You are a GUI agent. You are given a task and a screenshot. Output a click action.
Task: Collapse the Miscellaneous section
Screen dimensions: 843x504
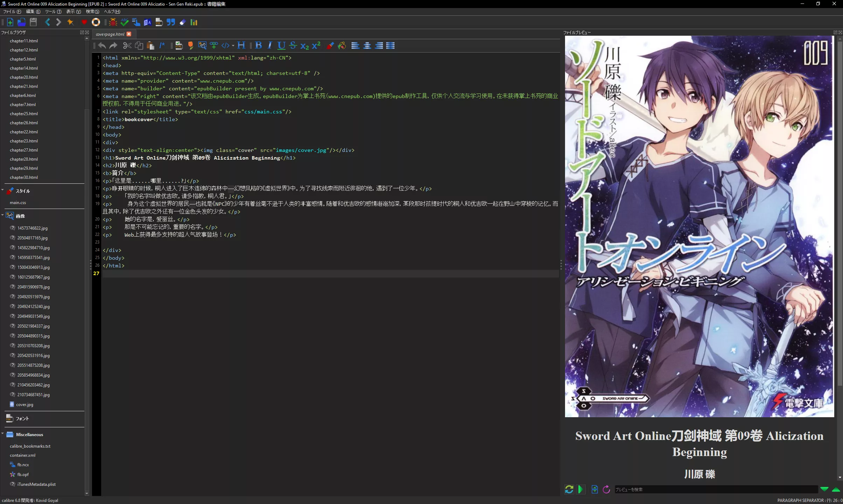click(2, 434)
